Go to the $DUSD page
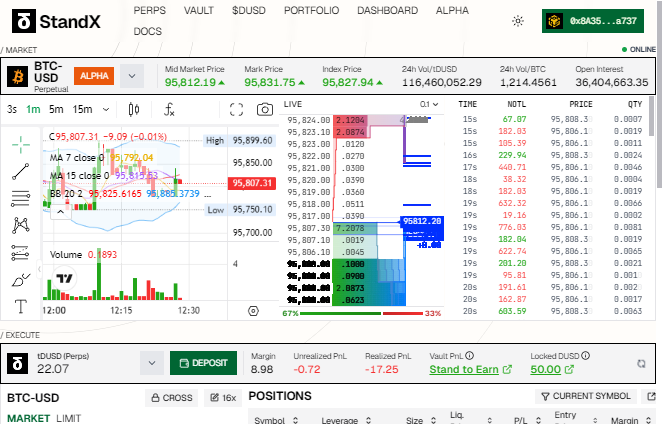Image resolution: width=663 pixels, height=424 pixels. coord(249,11)
